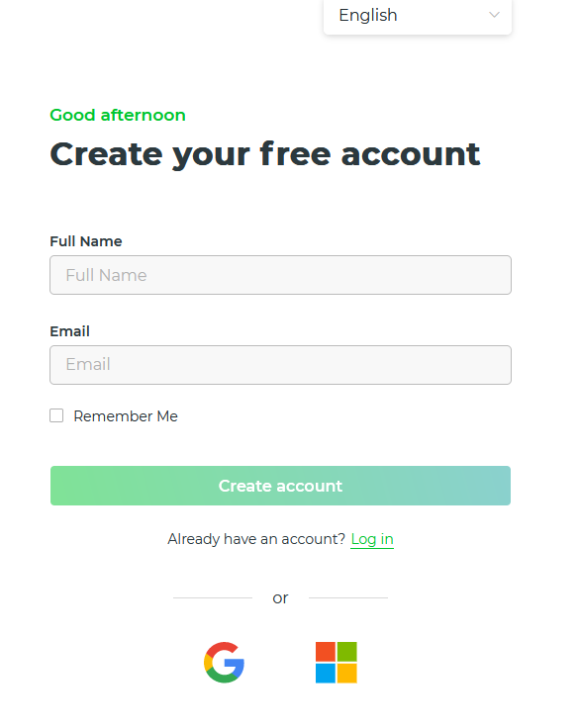
Task: Click the green Create account button
Action: [x=281, y=486]
